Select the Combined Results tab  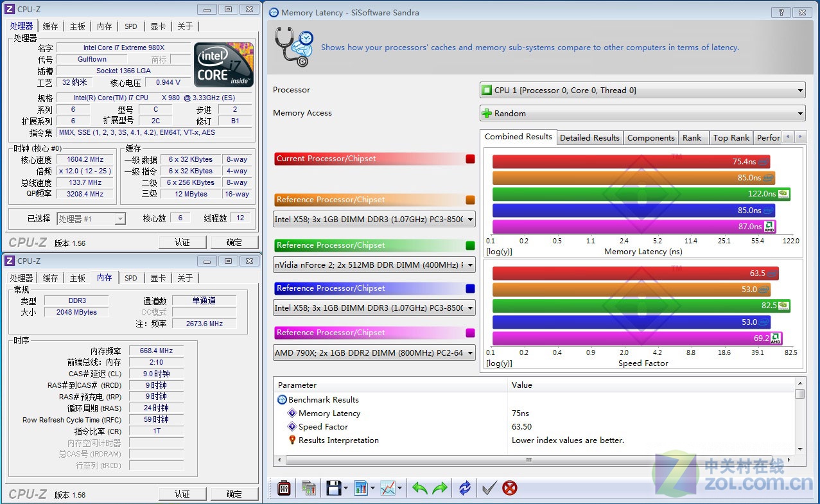(518, 137)
